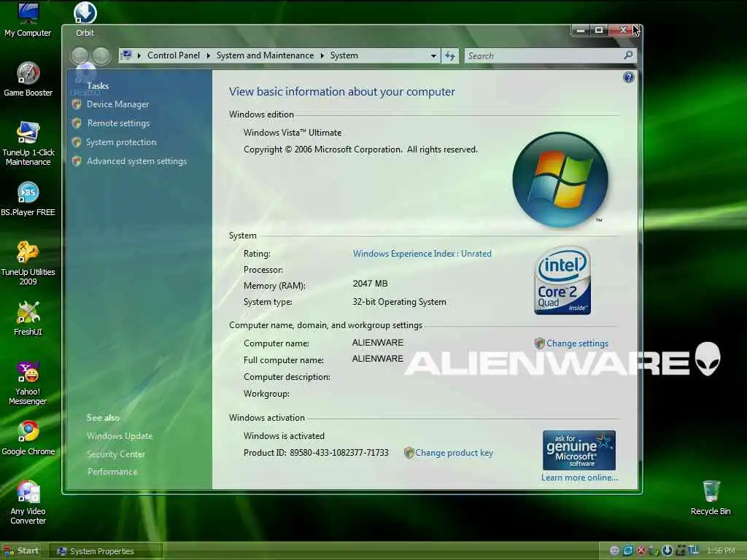This screenshot has width=747, height=560.
Task: Click the 'Windows is activated' text
Action: [284, 436]
